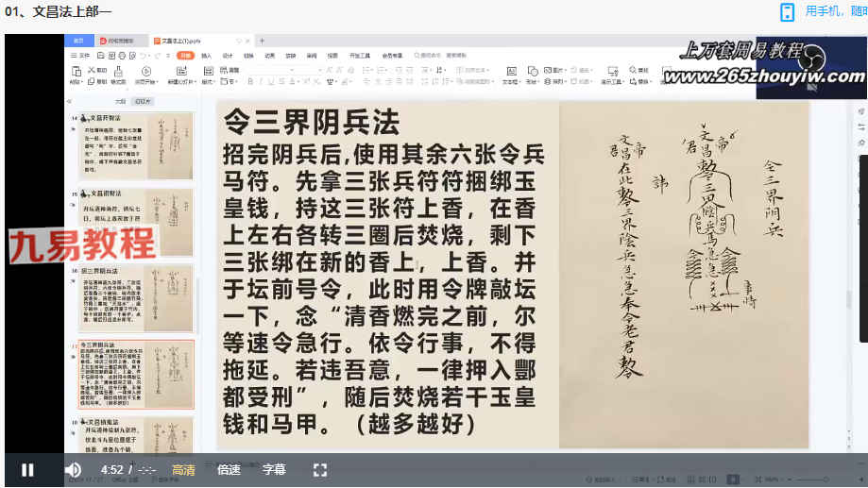Select the 文昌招财法 slide thumbnail
The height and width of the screenshot is (488, 868).
[137, 221]
